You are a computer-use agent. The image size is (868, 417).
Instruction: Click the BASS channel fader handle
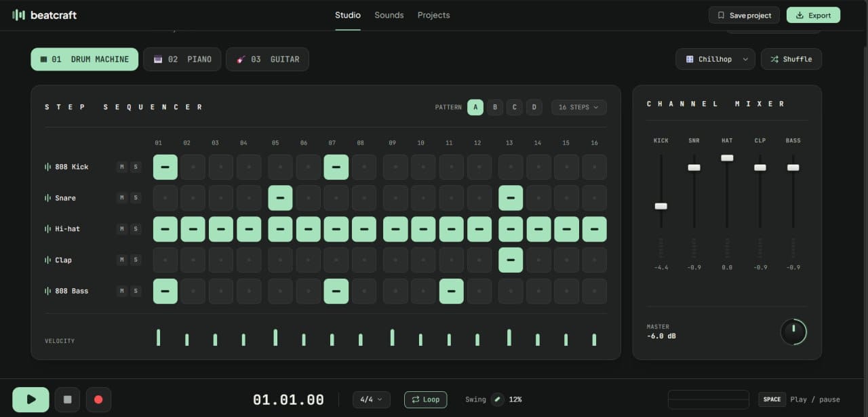click(793, 167)
